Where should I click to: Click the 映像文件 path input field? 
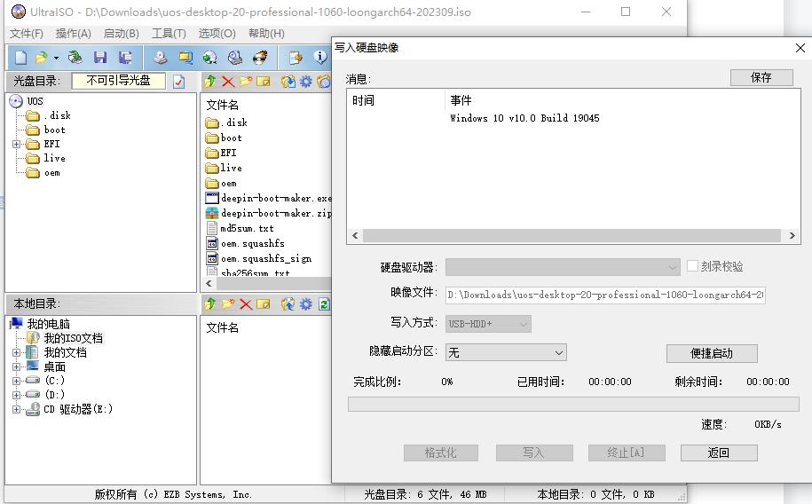pyautogui.click(x=605, y=295)
